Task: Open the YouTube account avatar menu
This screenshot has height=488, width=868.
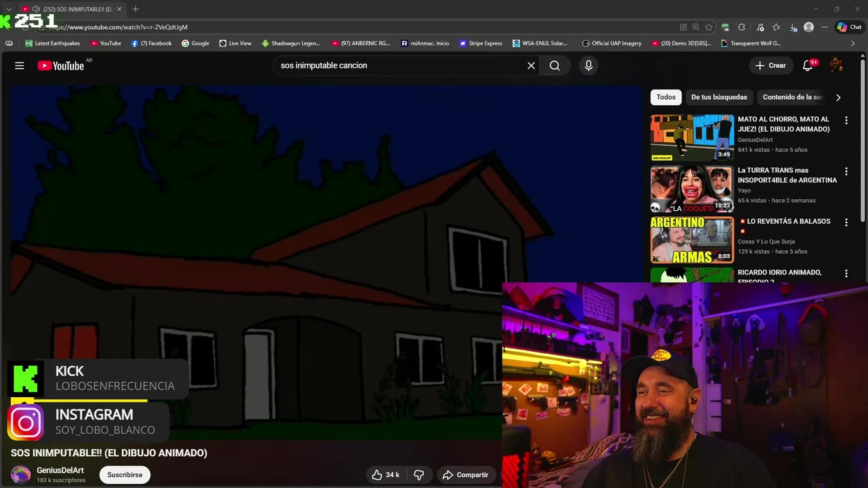Action: pos(837,66)
